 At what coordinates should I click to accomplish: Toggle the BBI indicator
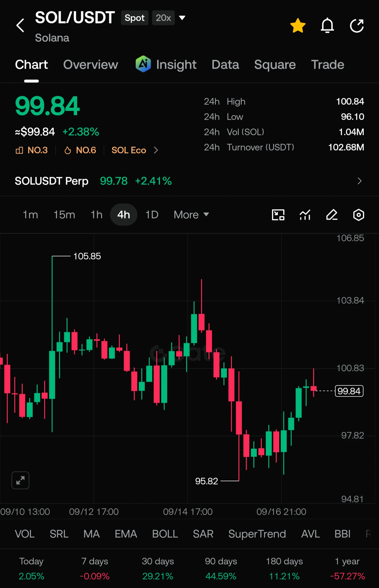(x=342, y=534)
